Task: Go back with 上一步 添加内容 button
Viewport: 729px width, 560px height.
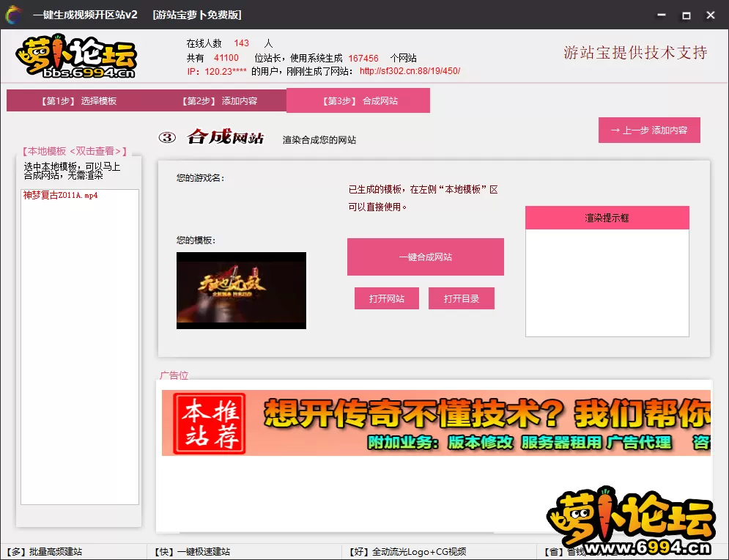Action: point(649,130)
